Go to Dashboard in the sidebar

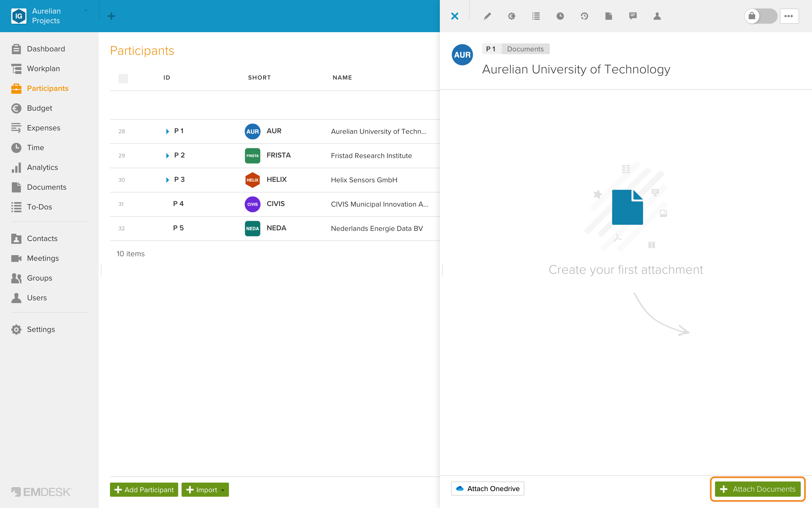[x=46, y=49]
